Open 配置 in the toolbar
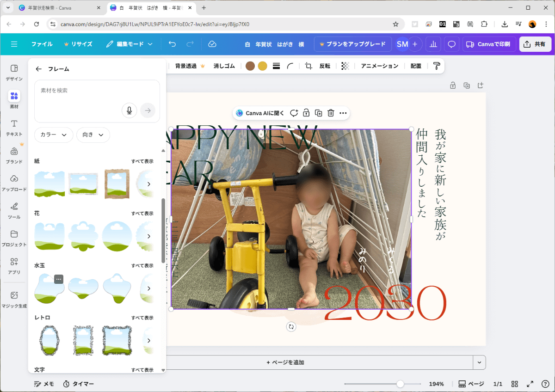Viewport: 555px width, 392px height. click(416, 66)
